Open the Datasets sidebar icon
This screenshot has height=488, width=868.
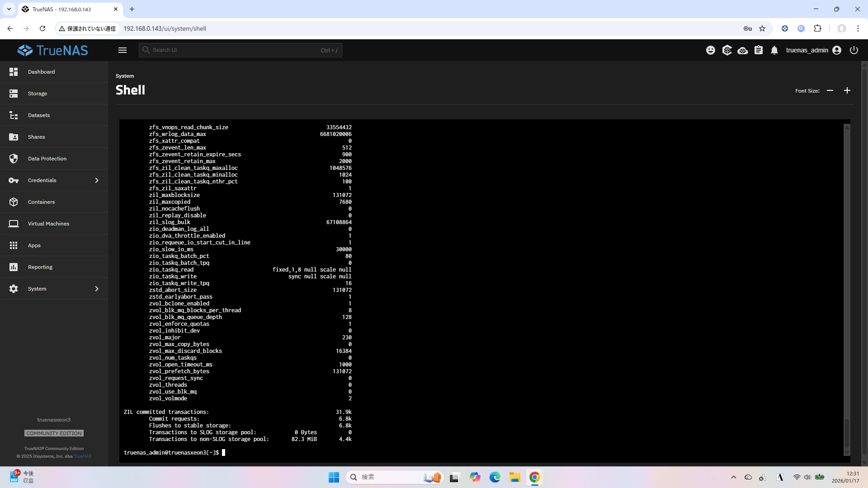click(x=14, y=115)
